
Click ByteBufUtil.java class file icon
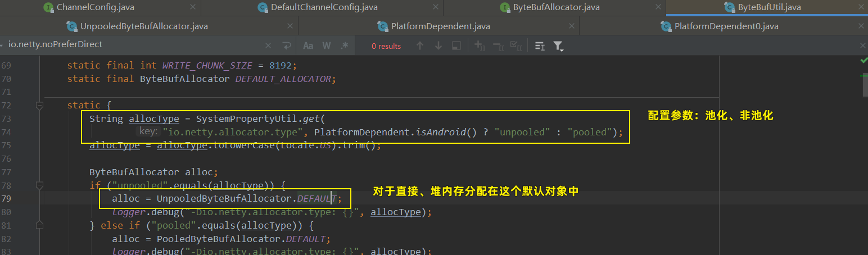click(x=730, y=7)
